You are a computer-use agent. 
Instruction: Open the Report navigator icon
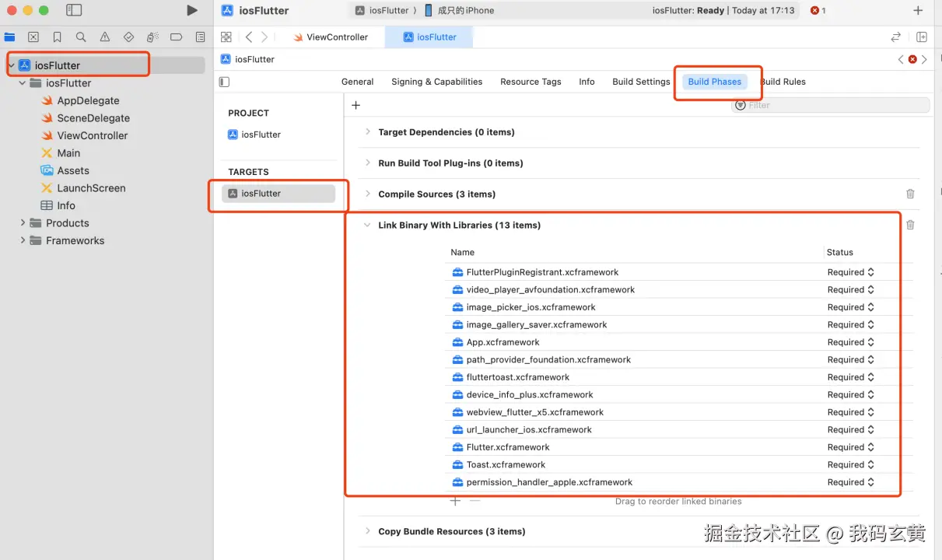(201, 37)
